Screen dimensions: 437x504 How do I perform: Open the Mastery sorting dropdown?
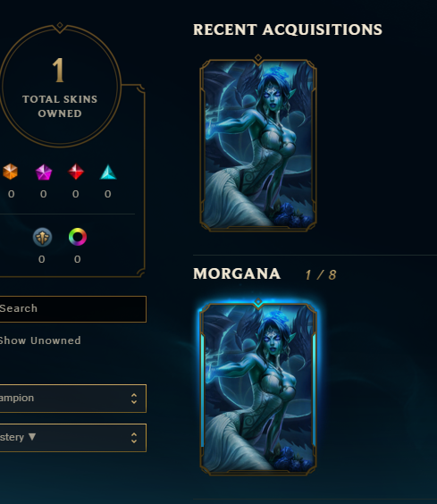73,438
